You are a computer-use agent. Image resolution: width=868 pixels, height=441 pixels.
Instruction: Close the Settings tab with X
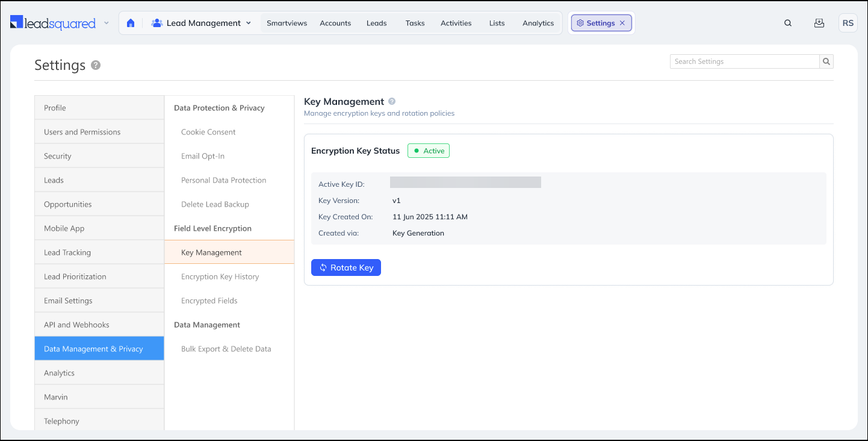click(x=622, y=23)
